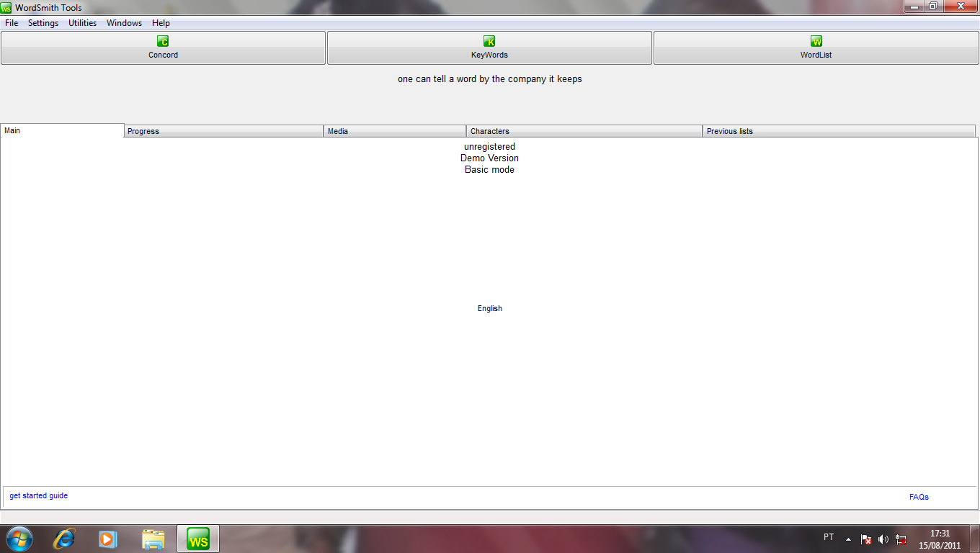Viewport: 980px width, 553px height.
Task: Click the 'Basic mode' text
Action: (489, 169)
